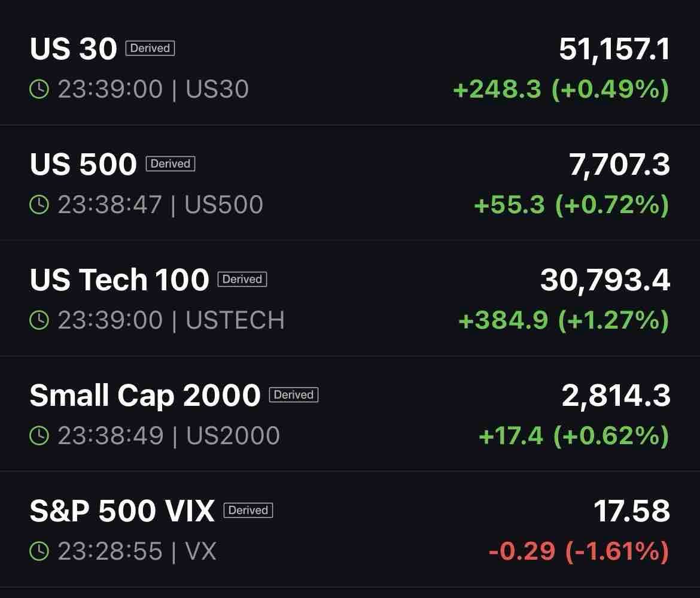Tap the Derived badge beside Small Cap 2000
700x598 pixels.
point(294,395)
